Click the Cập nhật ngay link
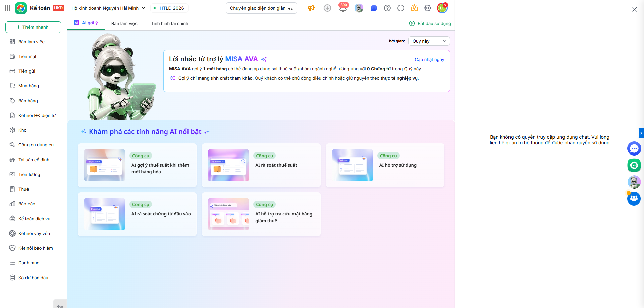 429,59
